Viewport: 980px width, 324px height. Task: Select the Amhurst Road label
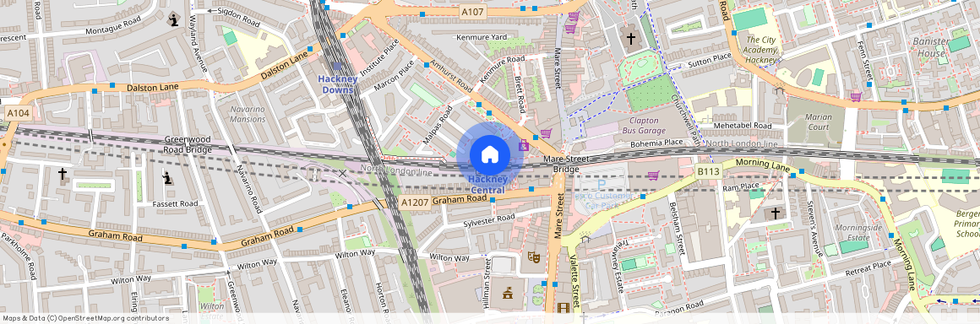point(451,77)
